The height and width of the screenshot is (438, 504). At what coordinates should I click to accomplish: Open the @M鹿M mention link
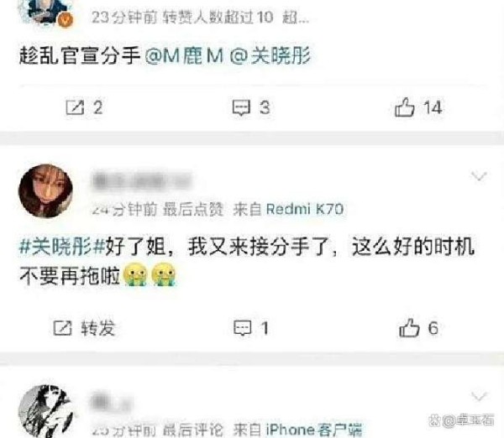pyautogui.click(x=184, y=56)
